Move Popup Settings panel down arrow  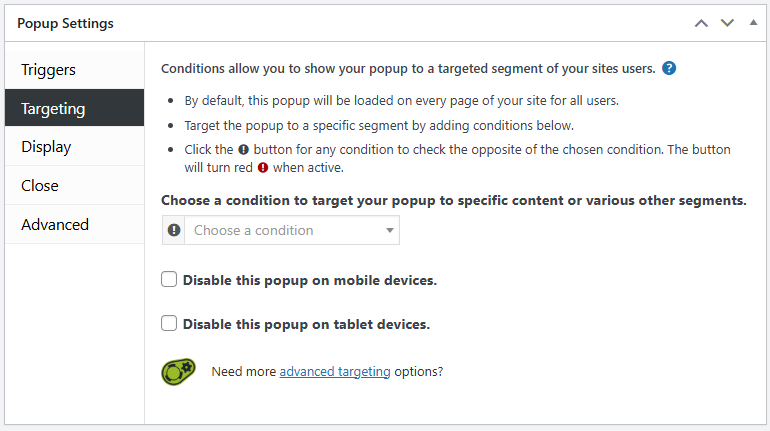tap(727, 22)
